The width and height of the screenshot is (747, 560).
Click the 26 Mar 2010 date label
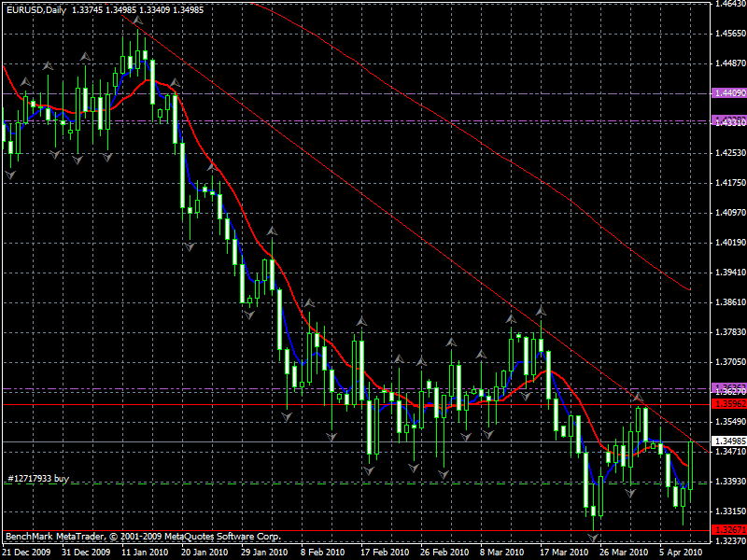[x=624, y=553]
